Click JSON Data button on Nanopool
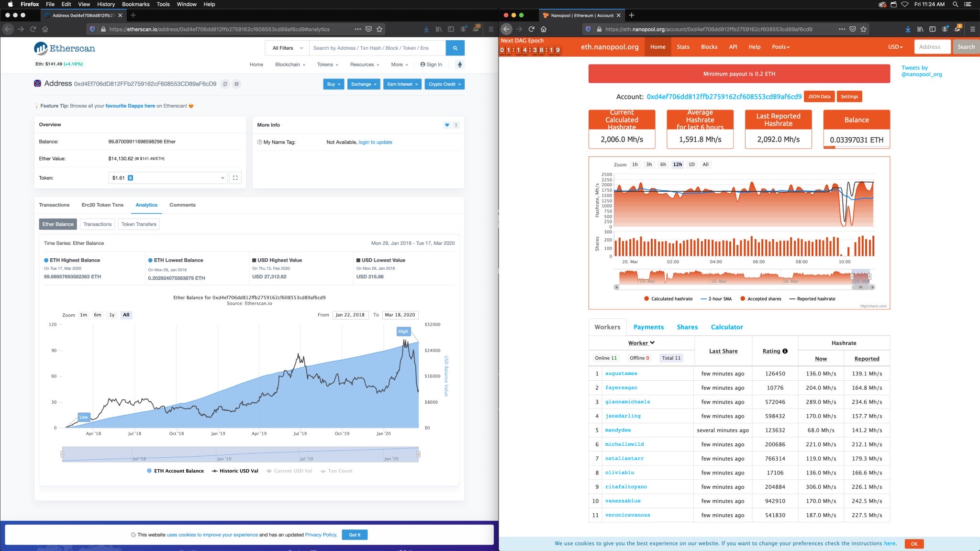980x551 pixels. (x=819, y=97)
